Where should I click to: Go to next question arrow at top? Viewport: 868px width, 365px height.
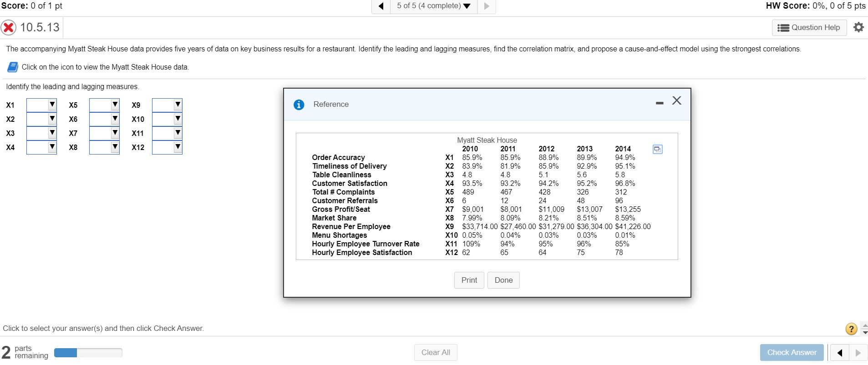(486, 6)
